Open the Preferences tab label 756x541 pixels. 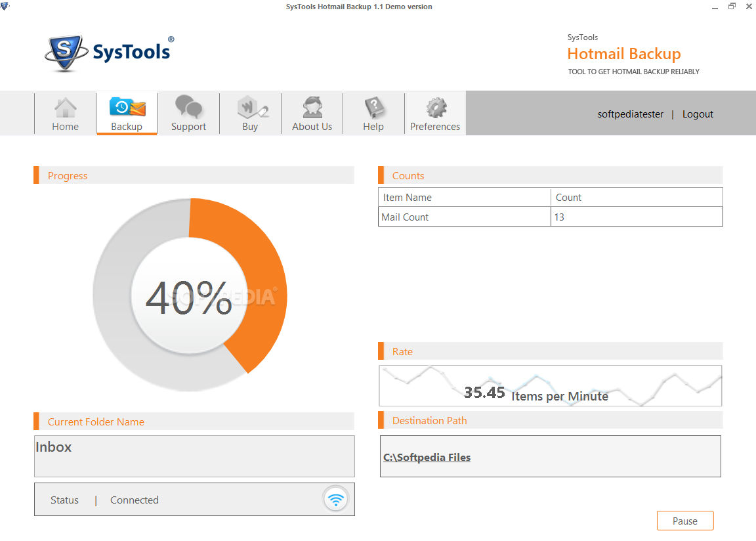435,126
